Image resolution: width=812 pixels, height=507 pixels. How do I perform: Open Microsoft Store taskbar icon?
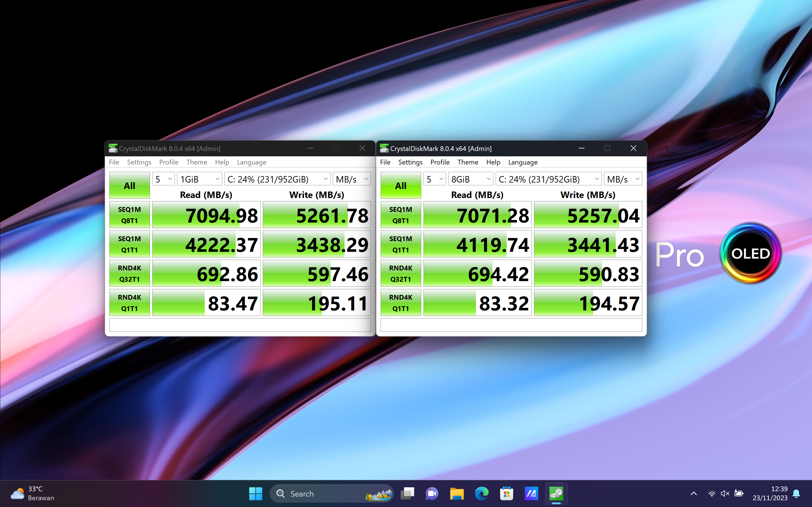(506, 493)
